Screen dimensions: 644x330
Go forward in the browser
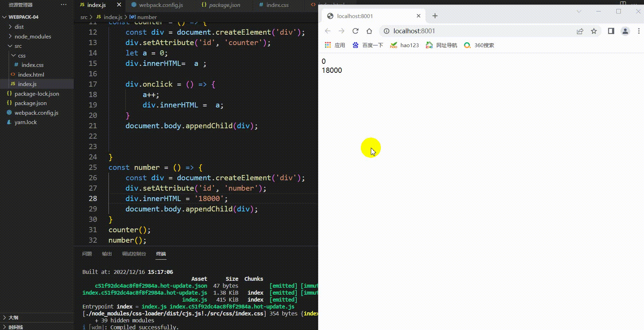point(341,31)
